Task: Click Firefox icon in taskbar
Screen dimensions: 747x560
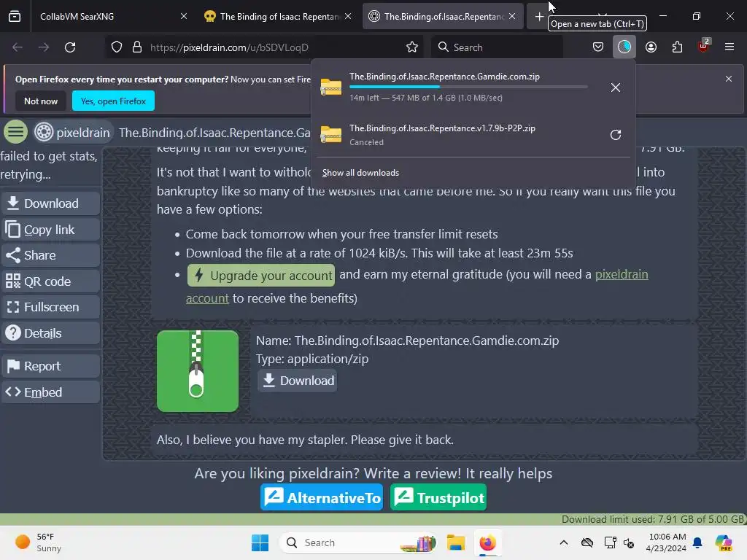Action: pyautogui.click(x=487, y=542)
